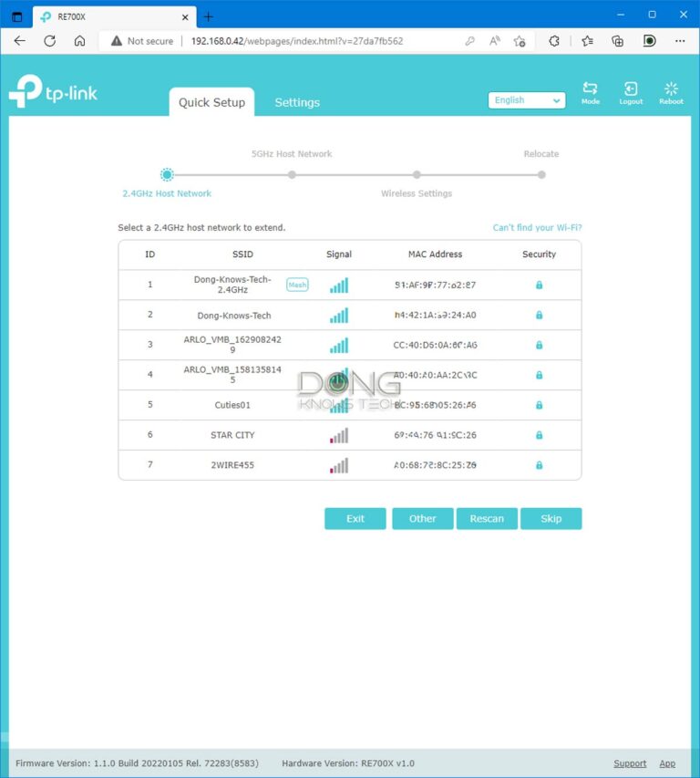Open browser favorites star list icon

click(x=587, y=41)
